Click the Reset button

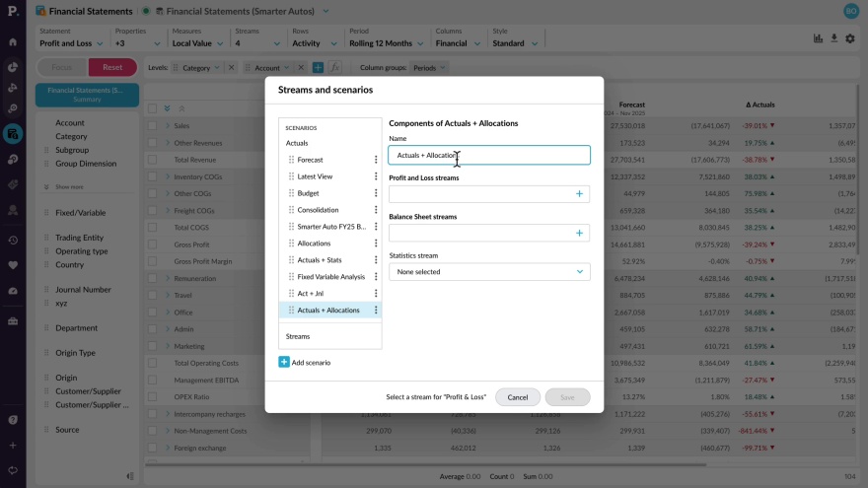(112, 67)
